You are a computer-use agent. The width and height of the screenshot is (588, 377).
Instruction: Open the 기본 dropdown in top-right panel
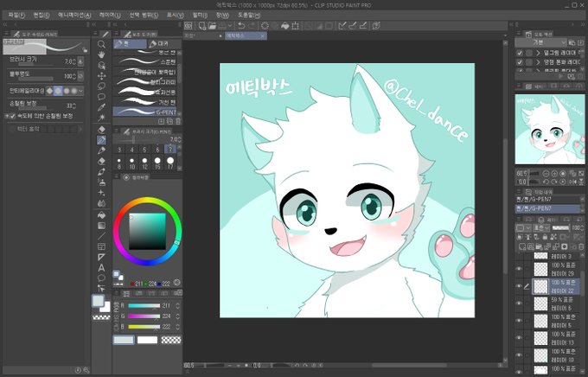[540, 42]
